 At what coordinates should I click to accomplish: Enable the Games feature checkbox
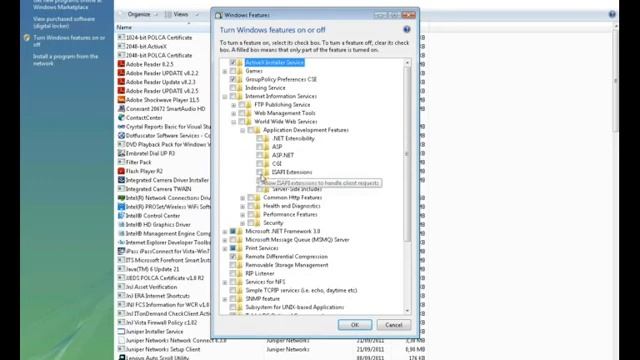pyautogui.click(x=233, y=71)
